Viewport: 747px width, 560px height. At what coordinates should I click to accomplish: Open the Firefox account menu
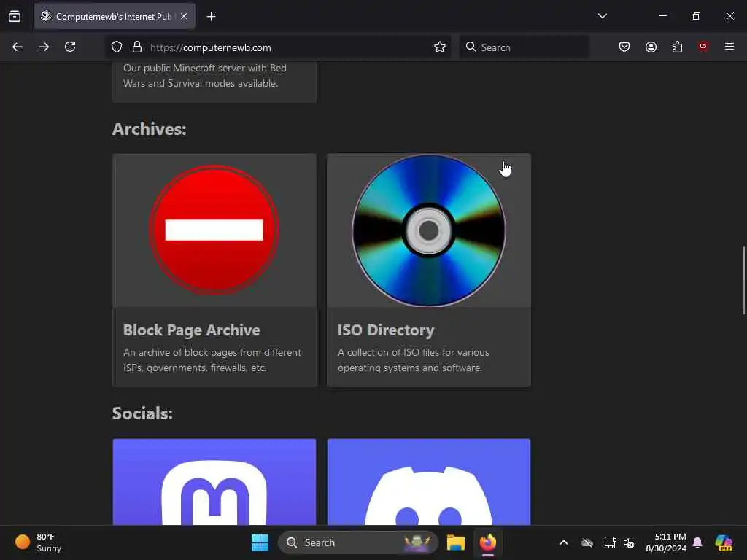coord(651,47)
